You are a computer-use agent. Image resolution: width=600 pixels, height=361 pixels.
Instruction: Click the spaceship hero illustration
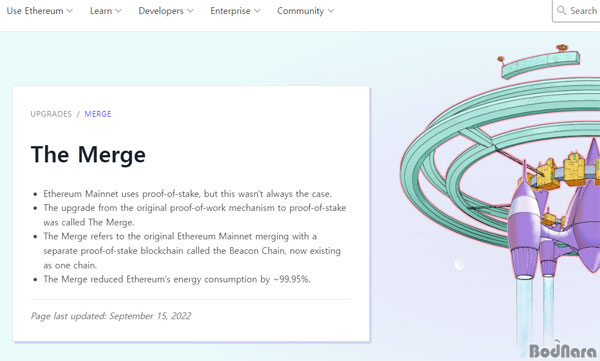[500, 199]
